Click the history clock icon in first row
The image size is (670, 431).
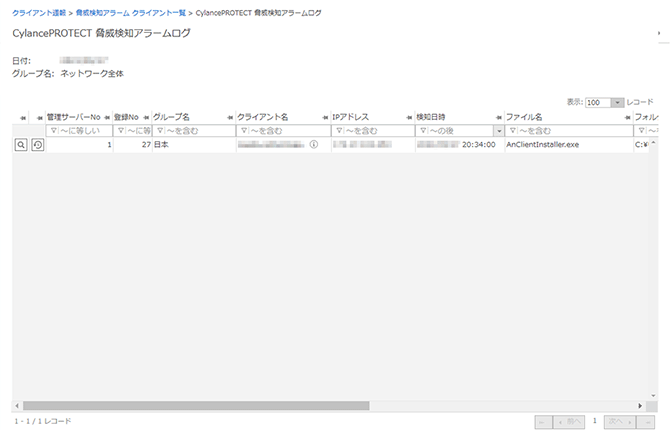tap(37, 145)
